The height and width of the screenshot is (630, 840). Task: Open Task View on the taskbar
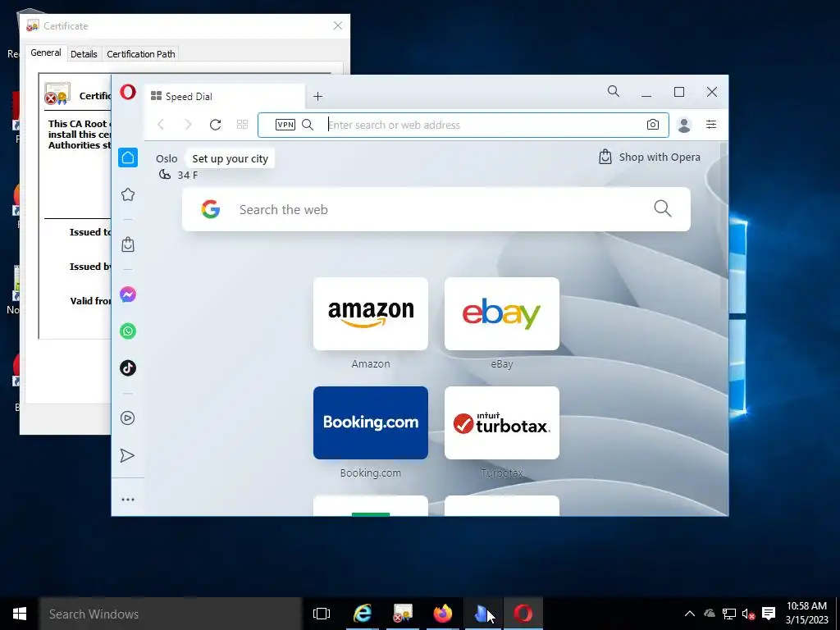(322, 614)
